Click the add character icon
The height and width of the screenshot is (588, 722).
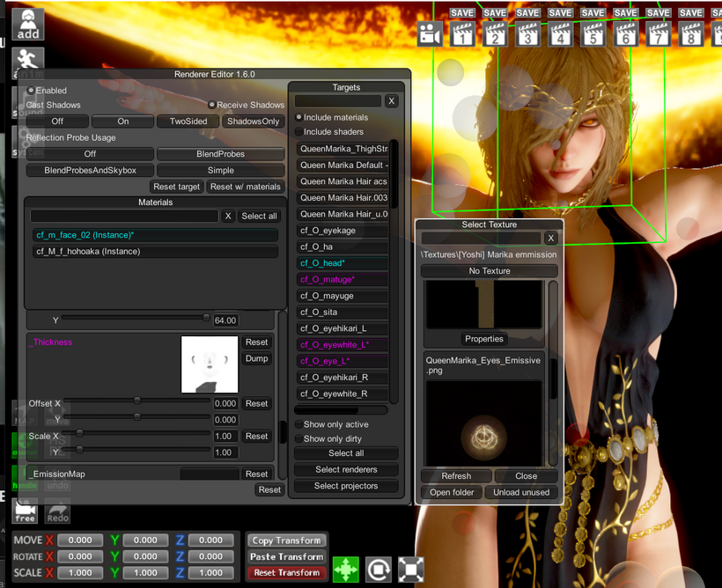coord(28,25)
